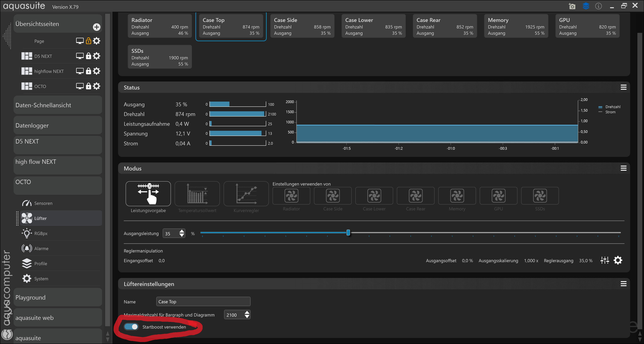This screenshot has height=344, width=644.
Task: Select Kurvenregler mode icon
Action: (246, 194)
